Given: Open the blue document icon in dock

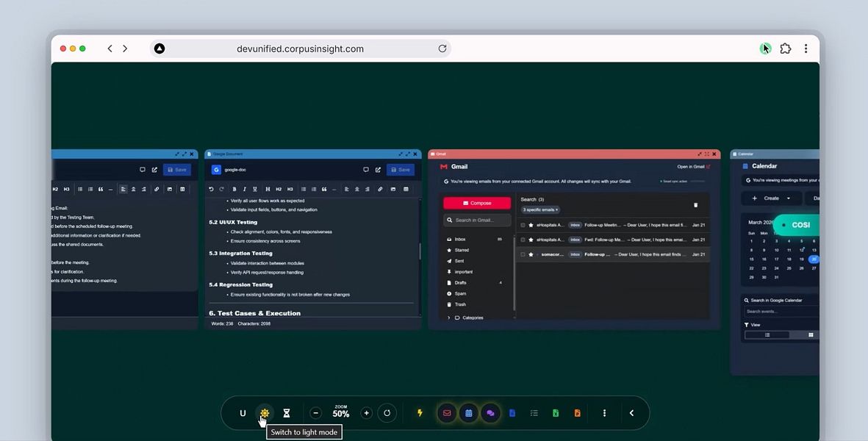Looking at the screenshot, I should tap(512, 413).
